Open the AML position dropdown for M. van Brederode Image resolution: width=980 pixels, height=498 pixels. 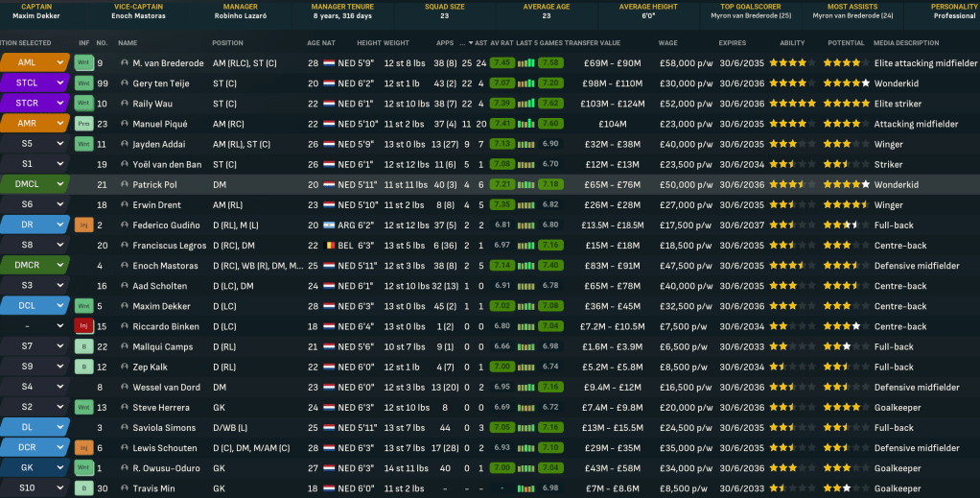tap(60, 63)
